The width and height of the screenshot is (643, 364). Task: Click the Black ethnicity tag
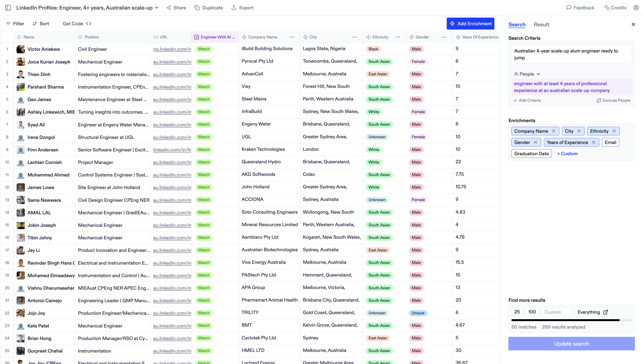coord(373,49)
